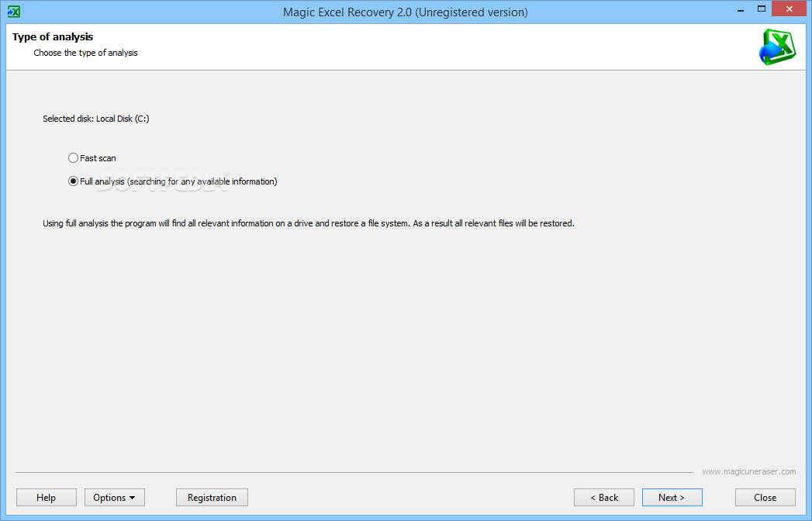Click the window title 'Magic Excel Recovery 2.0'
This screenshot has width=812, height=521.
tap(406, 12)
